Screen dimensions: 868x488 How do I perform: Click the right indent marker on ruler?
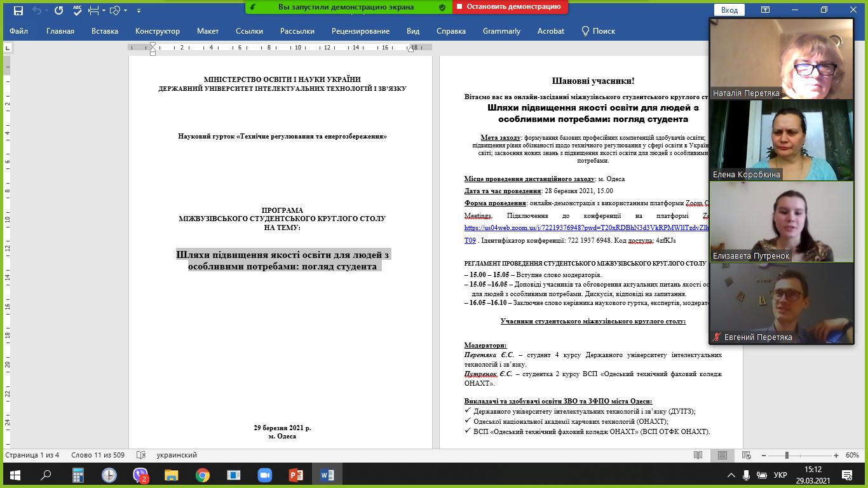410,49
